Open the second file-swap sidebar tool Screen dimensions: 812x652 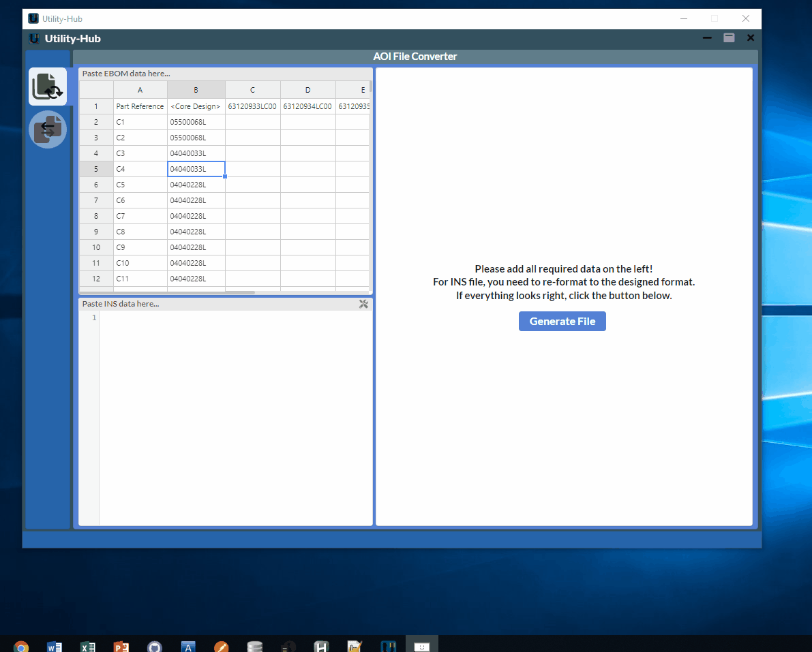[48, 129]
